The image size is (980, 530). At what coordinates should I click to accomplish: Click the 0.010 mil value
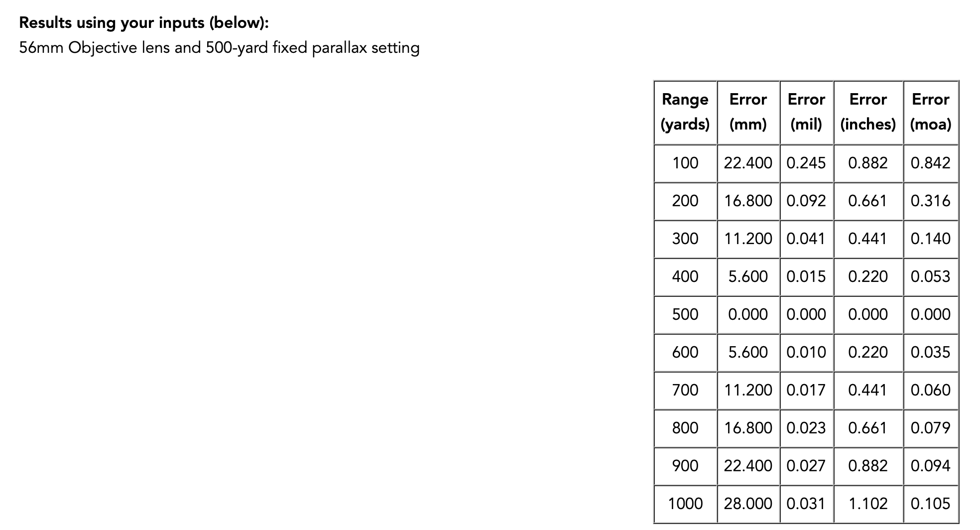[x=806, y=352]
